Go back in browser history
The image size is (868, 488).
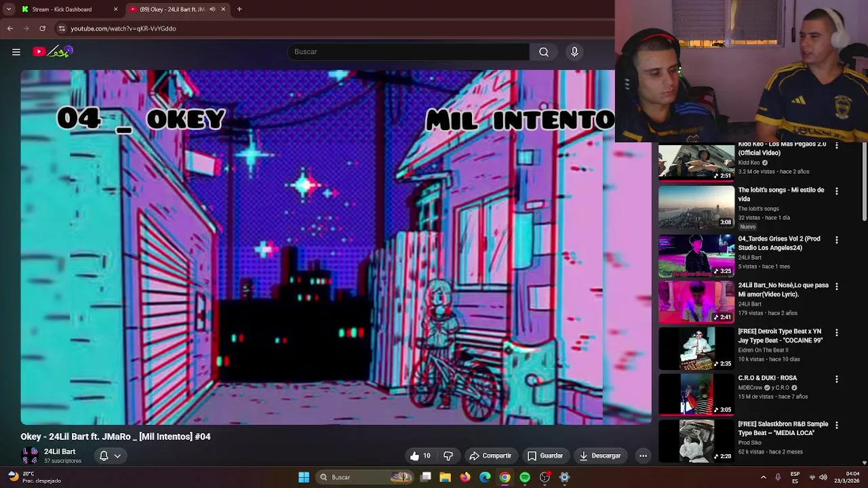[10, 28]
